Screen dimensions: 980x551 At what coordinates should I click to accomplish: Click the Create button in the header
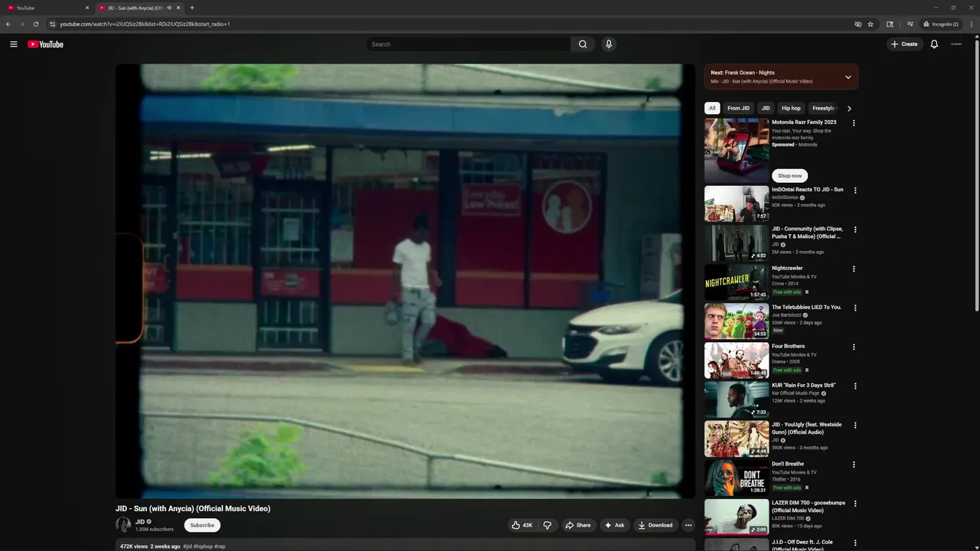pyautogui.click(x=904, y=44)
